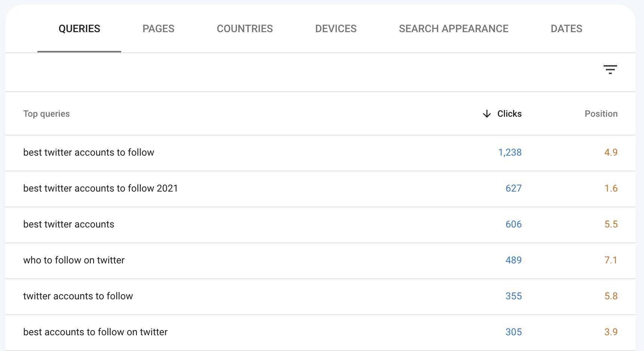Click the 7.1 position value
The width and height of the screenshot is (644, 351).
(x=611, y=260)
